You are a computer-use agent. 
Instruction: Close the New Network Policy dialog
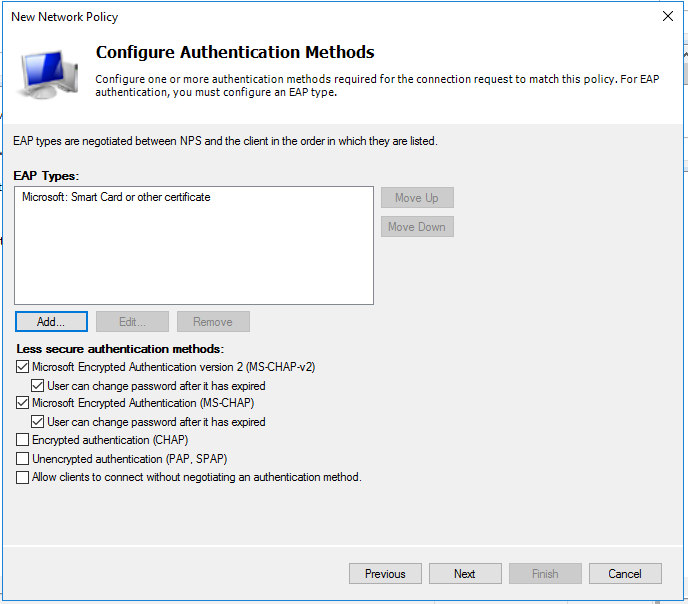667,16
